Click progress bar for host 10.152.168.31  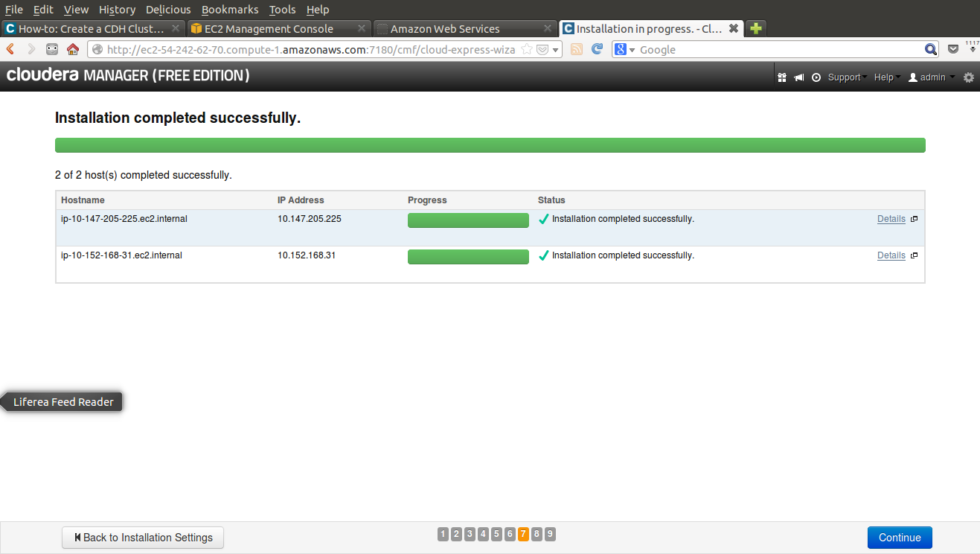pyautogui.click(x=468, y=257)
